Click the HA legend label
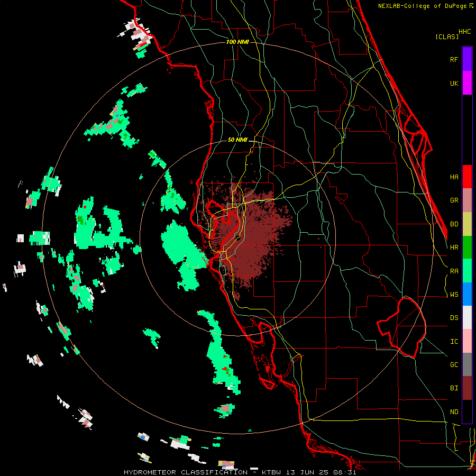 tap(454, 177)
